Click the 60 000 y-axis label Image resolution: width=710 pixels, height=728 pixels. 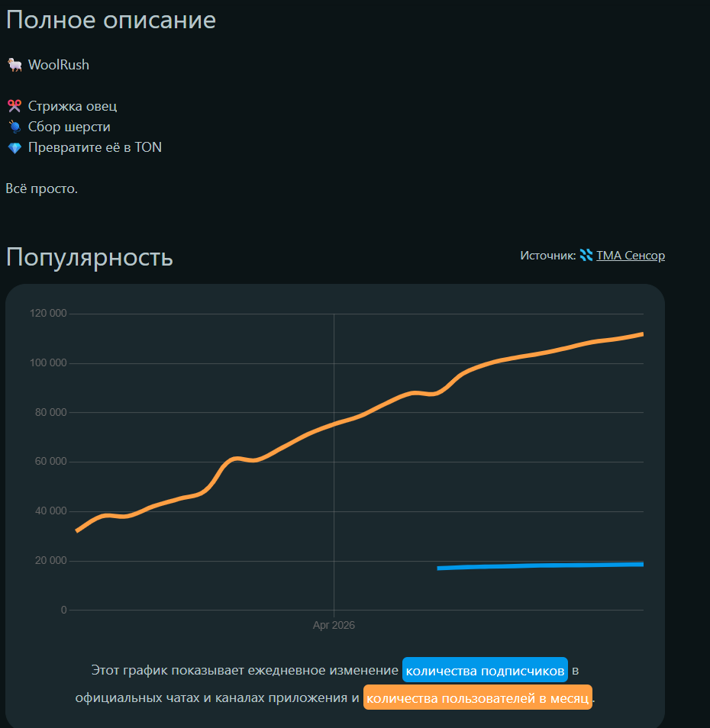(x=48, y=462)
